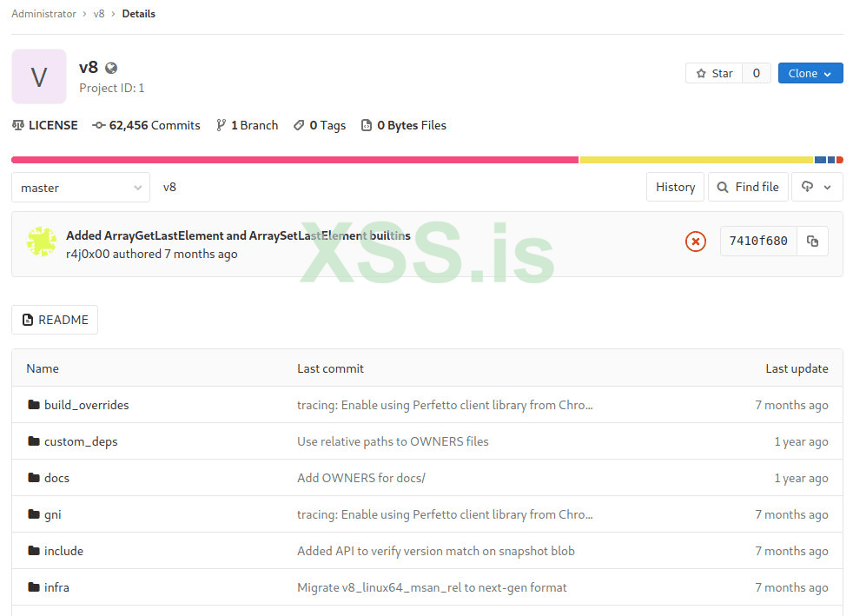Click the v8 path breadcrumb next to master
The height and width of the screenshot is (616, 853).
tap(169, 187)
